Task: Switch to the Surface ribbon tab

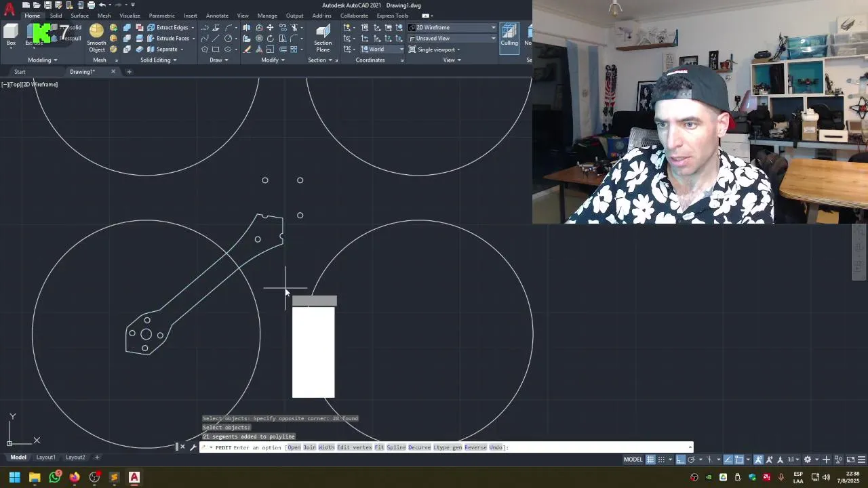Action: (x=79, y=16)
